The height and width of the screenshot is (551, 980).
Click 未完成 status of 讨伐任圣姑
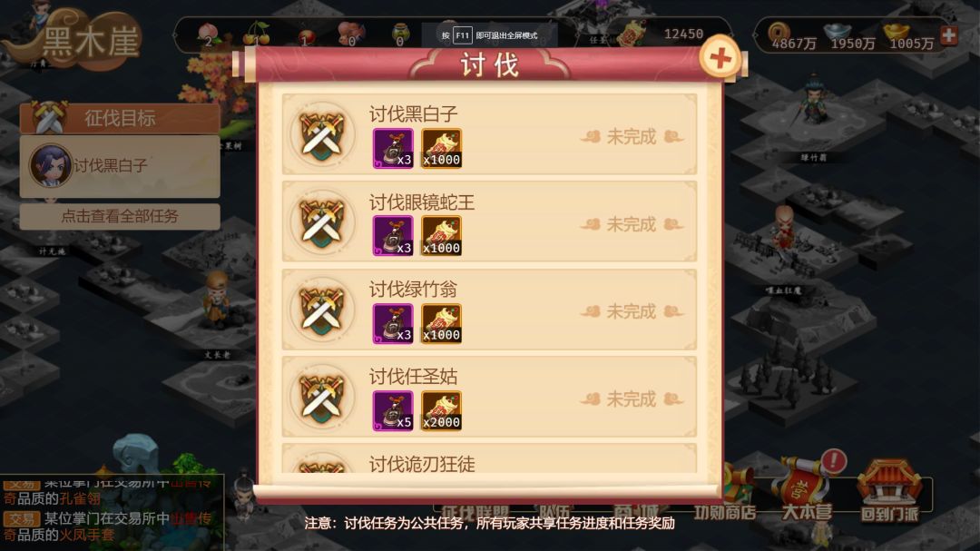[632, 399]
